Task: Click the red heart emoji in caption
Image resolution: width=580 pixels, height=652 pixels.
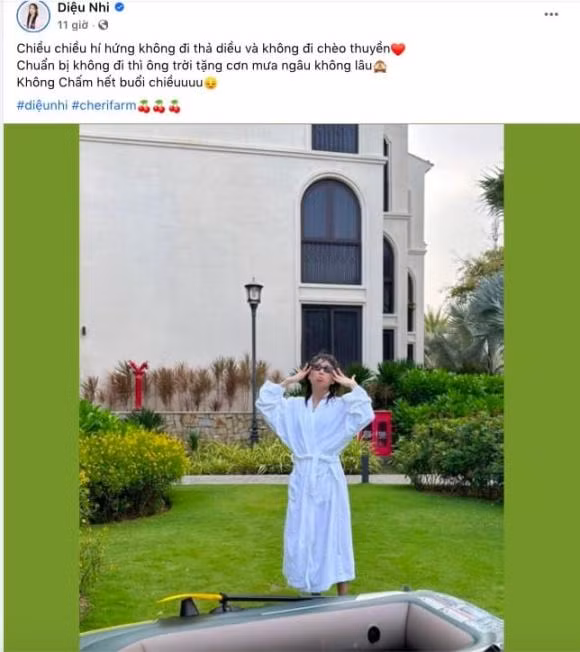Action: (398, 49)
